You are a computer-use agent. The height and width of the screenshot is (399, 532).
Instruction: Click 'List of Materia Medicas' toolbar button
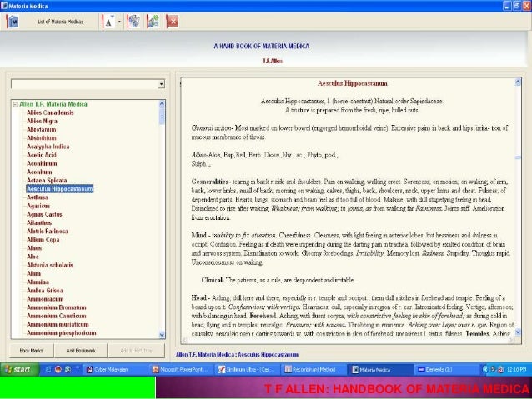60,22
